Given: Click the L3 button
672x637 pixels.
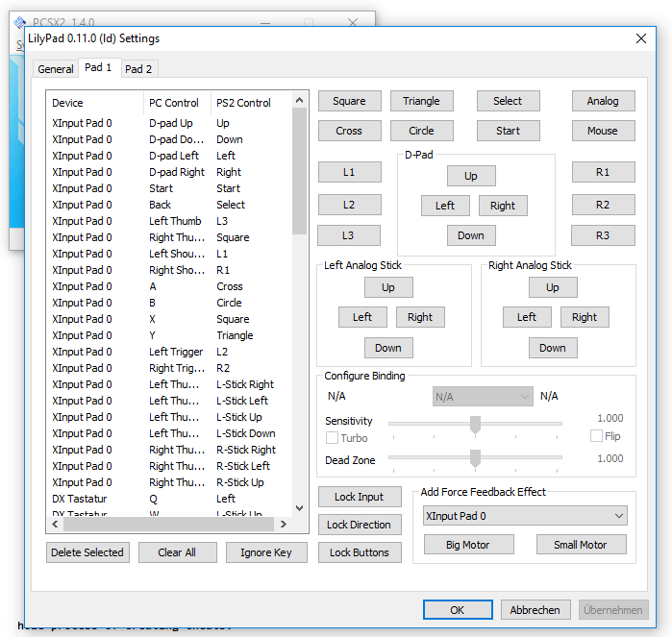Looking at the screenshot, I should point(348,235).
